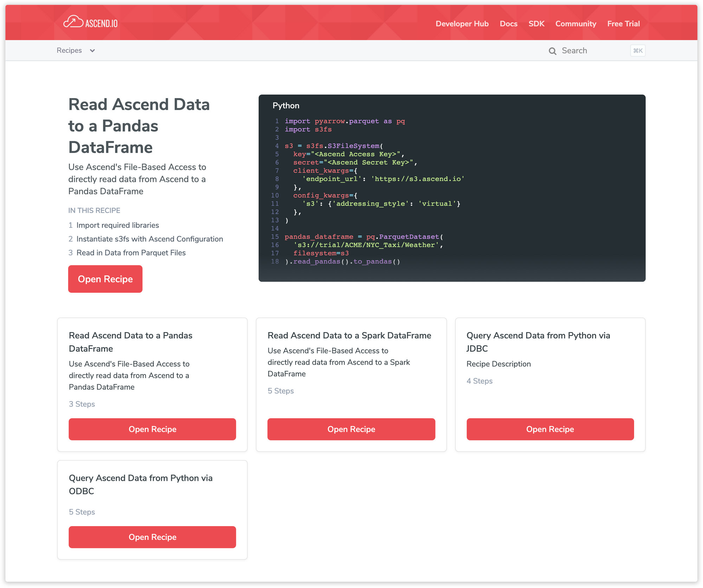The width and height of the screenshot is (703, 588).
Task: Open the SDK header link
Action: (536, 24)
